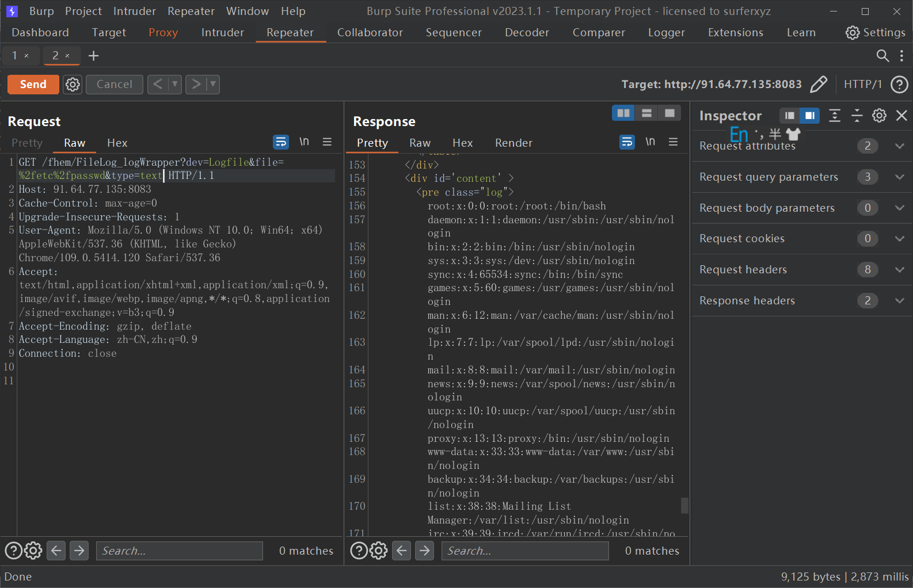
Task: Open send options gear next to Send
Action: (x=73, y=85)
